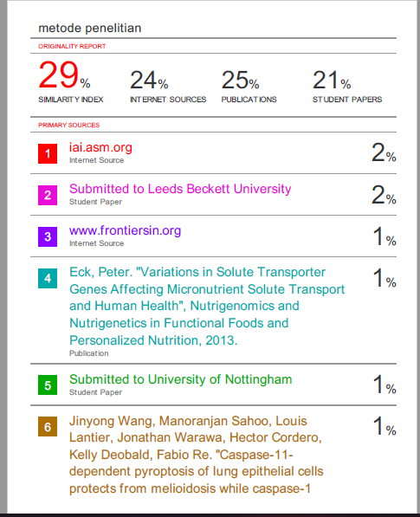Open Submitted to Leeds Beckett University source
This screenshot has height=517, width=420.
coord(180,189)
